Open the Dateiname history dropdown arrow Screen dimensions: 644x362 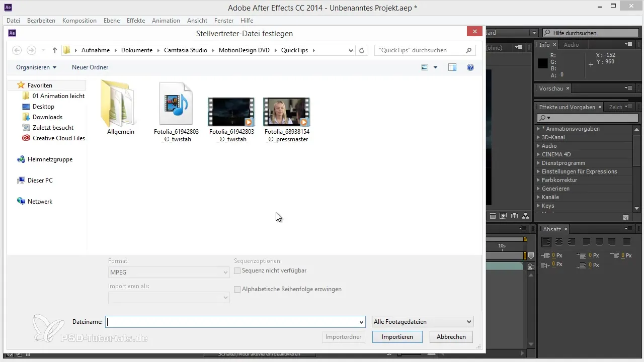[361, 322]
